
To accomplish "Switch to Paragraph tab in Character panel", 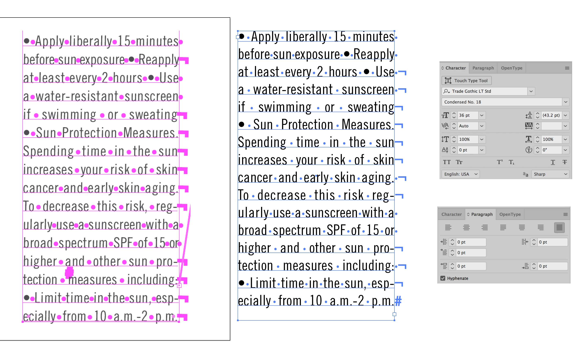I will point(483,68).
